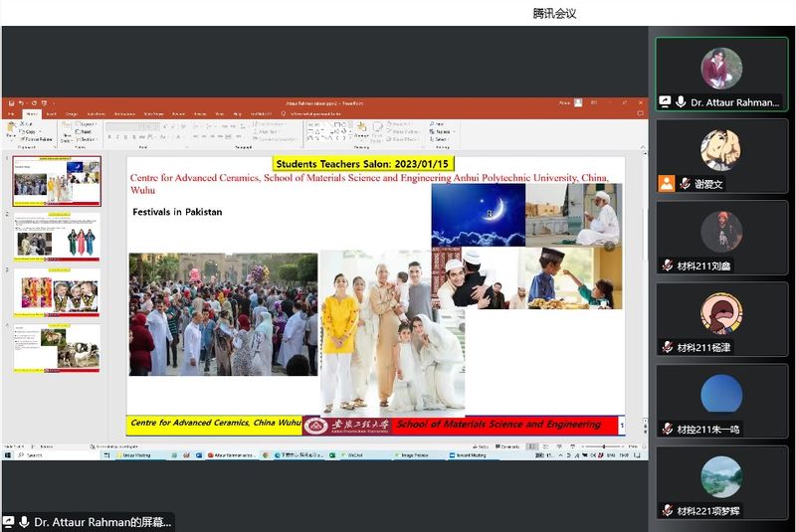Image resolution: width=796 pixels, height=532 pixels.
Task: Click the screen-share icon on Dr. Attaur Rahman's tile
Action: (665, 102)
